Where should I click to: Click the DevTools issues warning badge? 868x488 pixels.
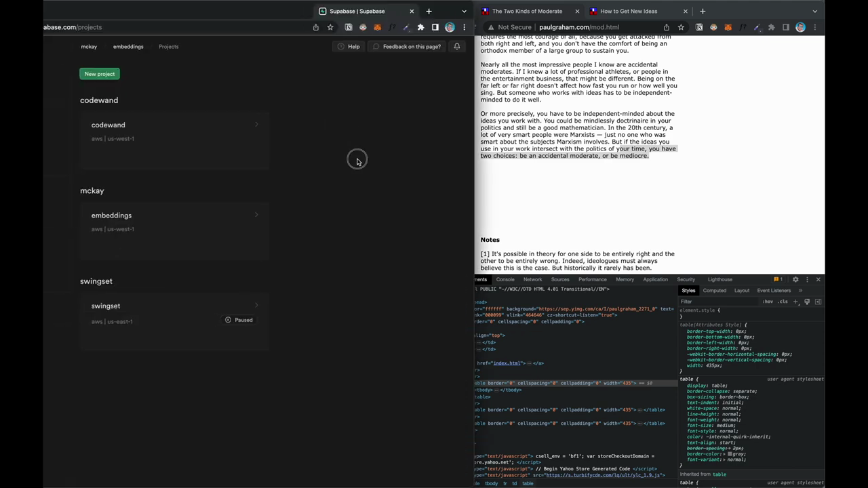coord(778,279)
